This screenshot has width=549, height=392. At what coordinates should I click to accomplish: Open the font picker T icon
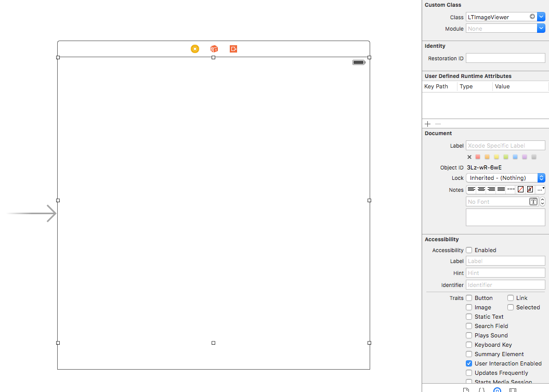click(533, 202)
